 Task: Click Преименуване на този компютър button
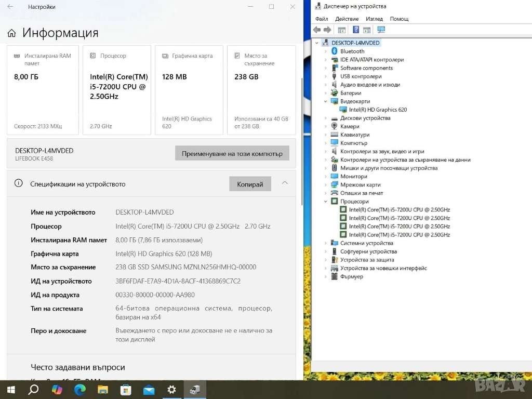(x=232, y=153)
